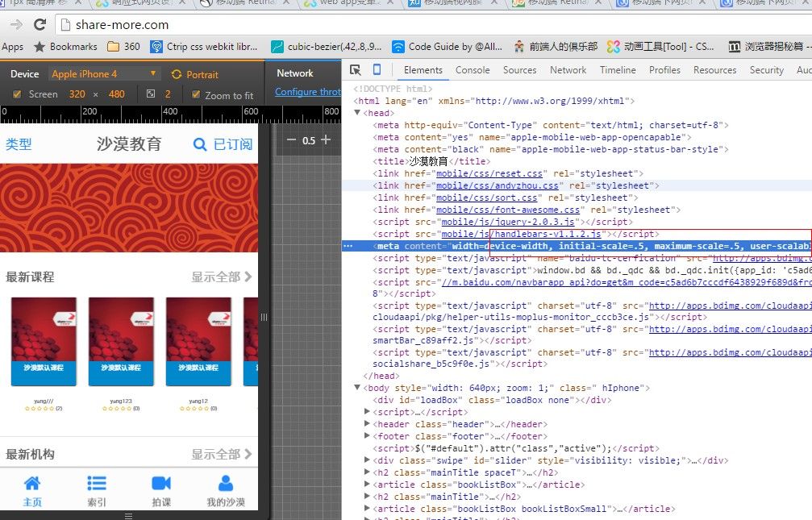This screenshot has width=812, height=520.
Task: Tap the video camera icon in bottom nav
Action: click(x=161, y=483)
